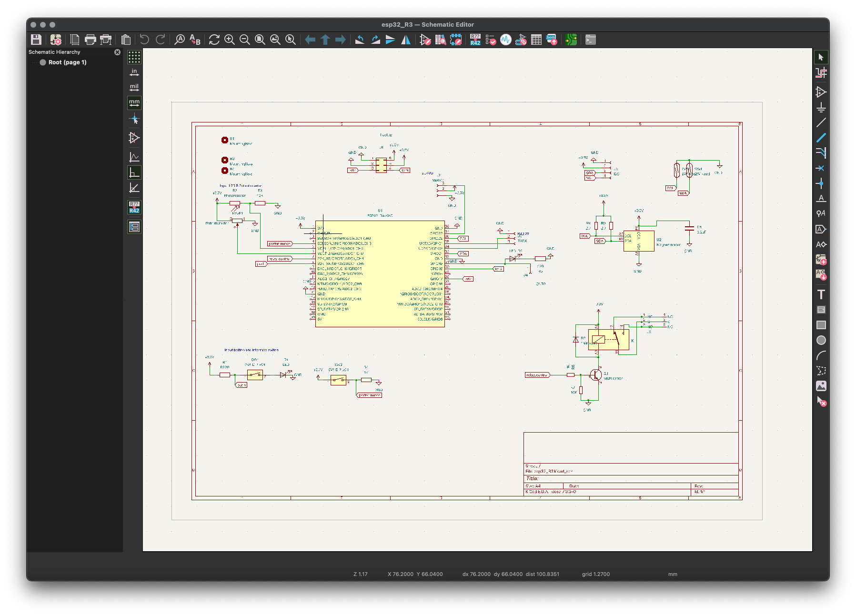The width and height of the screenshot is (856, 616).
Task: Select the text box tool
Action: (821, 309)
